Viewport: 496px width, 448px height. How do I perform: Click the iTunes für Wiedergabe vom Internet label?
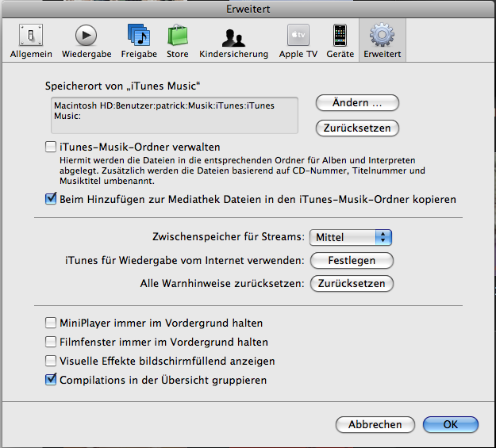click(x=185, y=260)
